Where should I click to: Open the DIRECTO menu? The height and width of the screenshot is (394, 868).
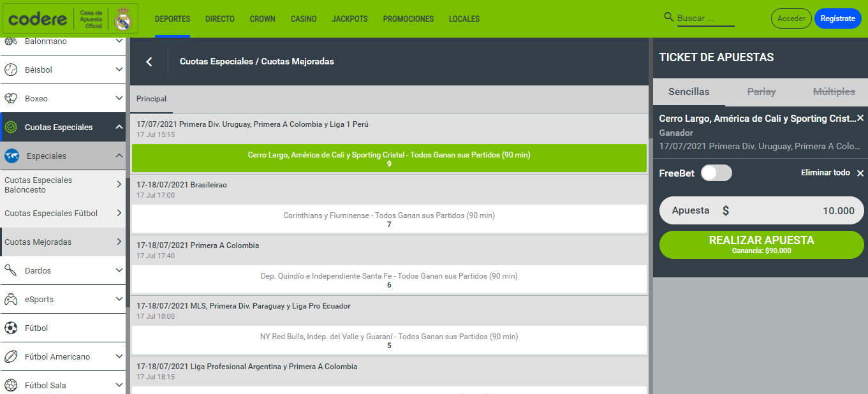click(220, 19)
